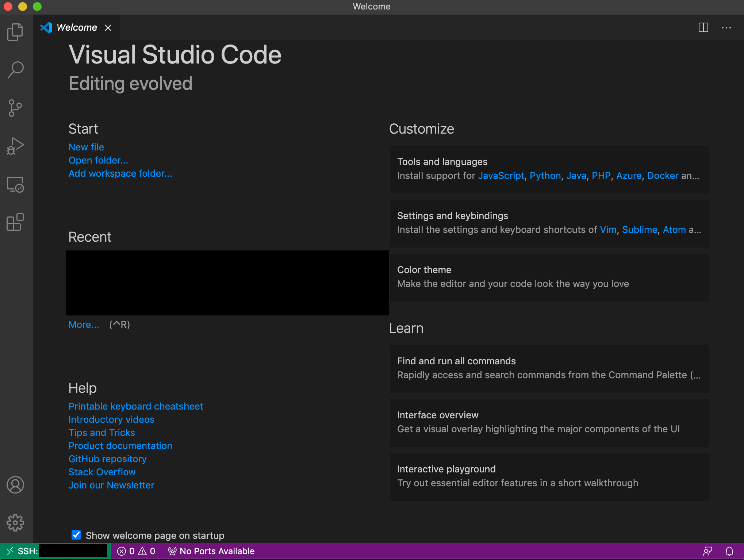
Task: Open the Manage gear icon
Action: (x=15, y=523)
